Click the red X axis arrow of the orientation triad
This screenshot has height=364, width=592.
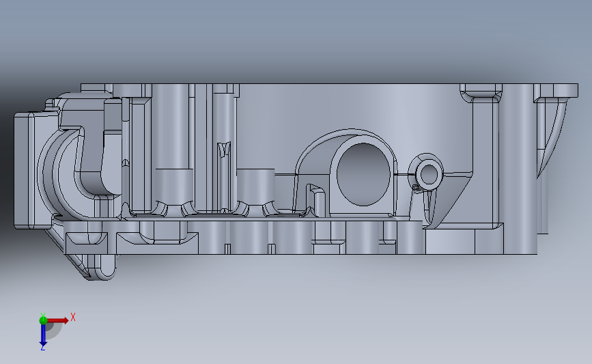[x=57, y=320]
